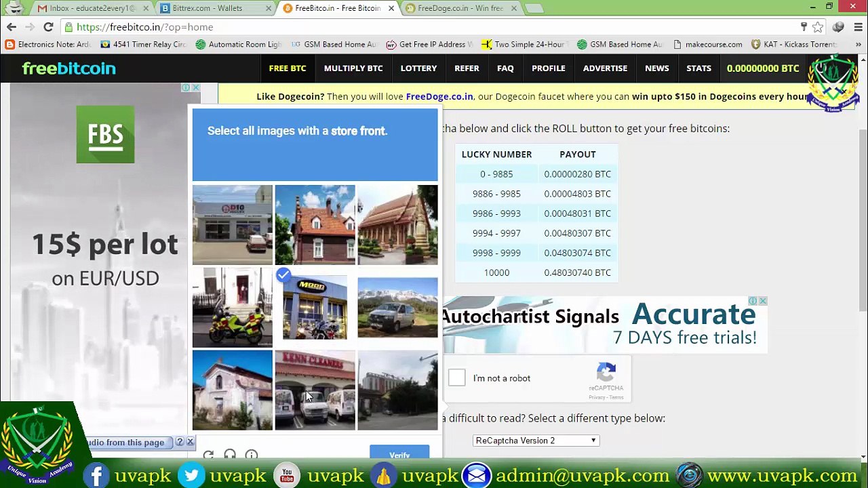View the STATS page

coord(698,68)
